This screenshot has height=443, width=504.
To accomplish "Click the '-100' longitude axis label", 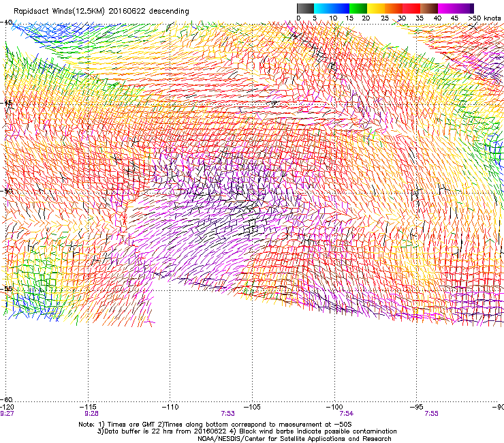I will tap(334, 407).
